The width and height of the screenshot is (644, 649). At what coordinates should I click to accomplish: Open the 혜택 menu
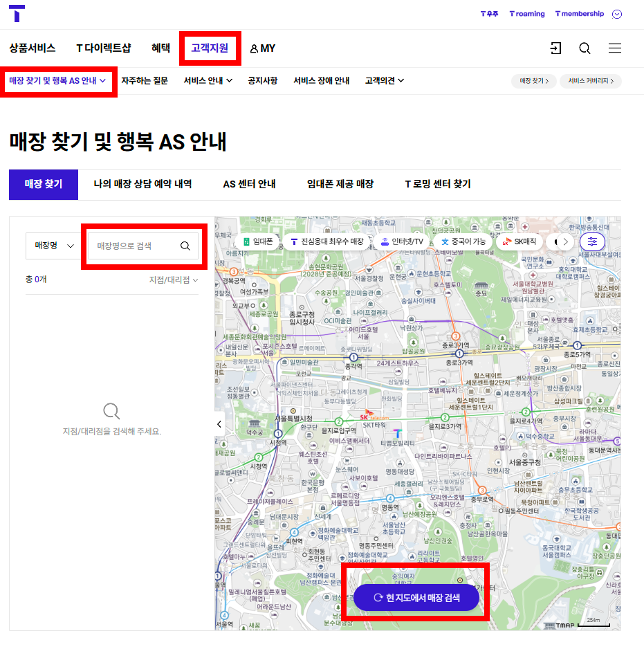(160, 48)
